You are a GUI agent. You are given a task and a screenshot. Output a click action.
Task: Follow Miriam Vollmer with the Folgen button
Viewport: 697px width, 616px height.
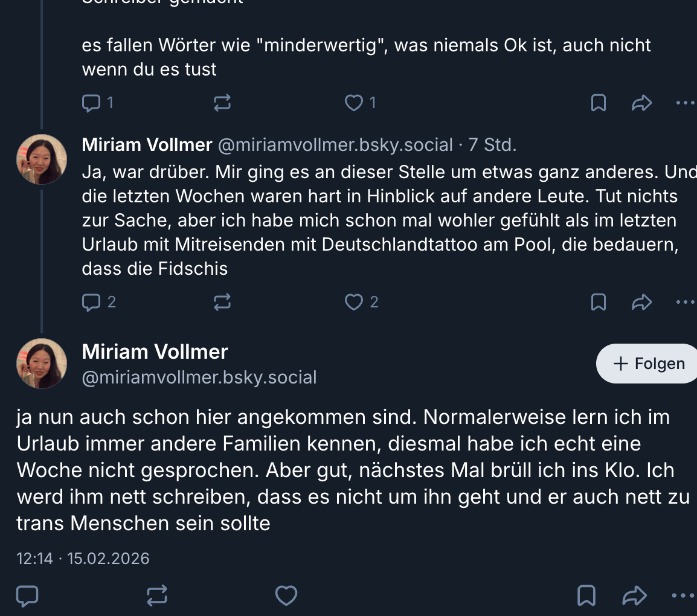click(649, 364)
